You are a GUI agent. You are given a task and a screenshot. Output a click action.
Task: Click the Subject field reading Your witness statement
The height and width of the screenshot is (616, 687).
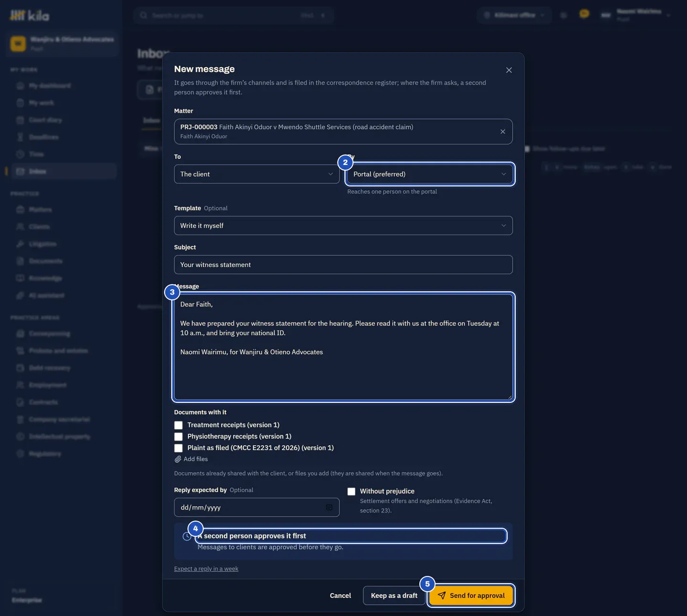[343, 265]
